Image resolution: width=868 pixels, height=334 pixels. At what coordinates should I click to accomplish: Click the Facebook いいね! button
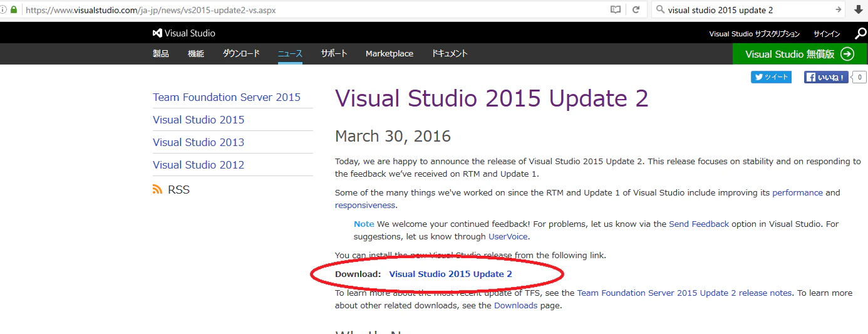pyautogui.click(x=826, y=78)
